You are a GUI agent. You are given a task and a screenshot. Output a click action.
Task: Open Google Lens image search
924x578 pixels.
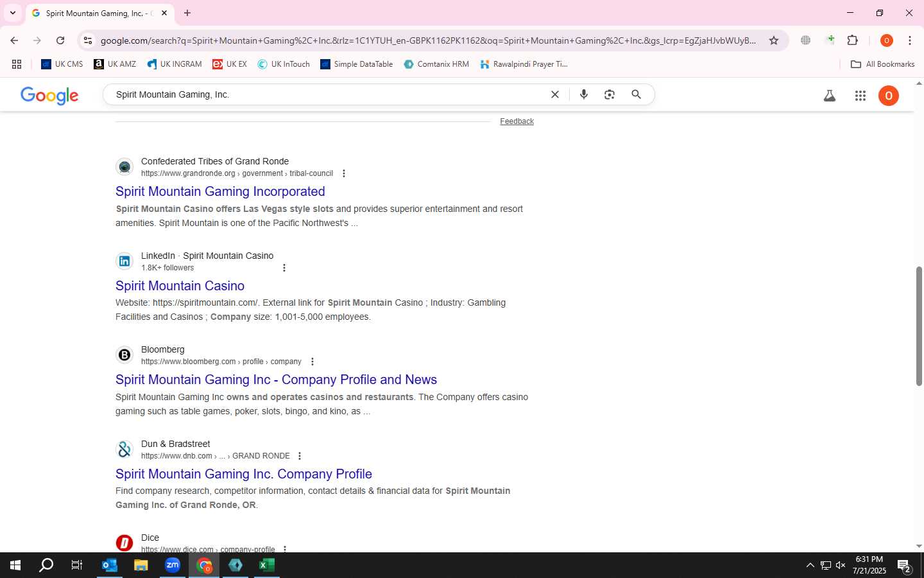point(610,94)
